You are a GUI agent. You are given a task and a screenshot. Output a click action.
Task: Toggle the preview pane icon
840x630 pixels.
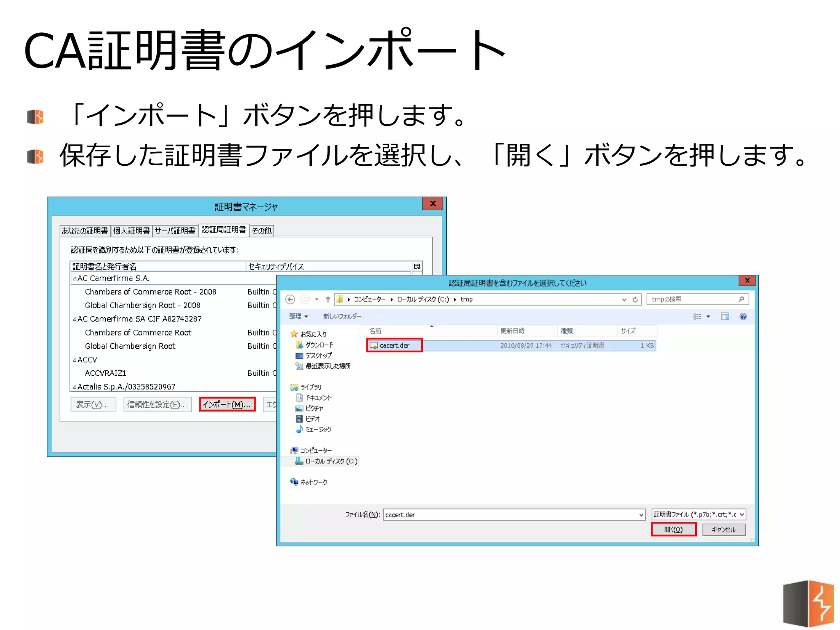tap(725, 316)
